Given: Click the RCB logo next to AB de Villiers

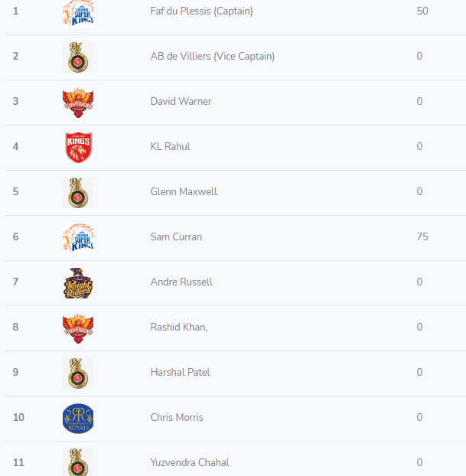Looking at the screenshot, I should pyautogui.click(x=78, y=57).
